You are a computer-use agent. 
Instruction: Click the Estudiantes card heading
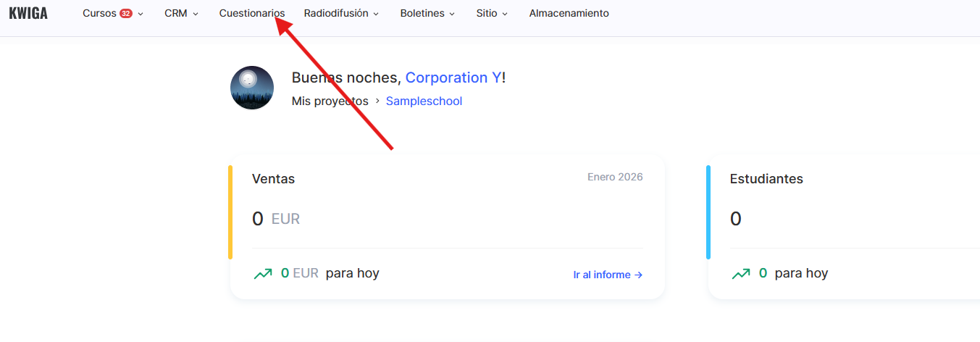pos(766,179)
